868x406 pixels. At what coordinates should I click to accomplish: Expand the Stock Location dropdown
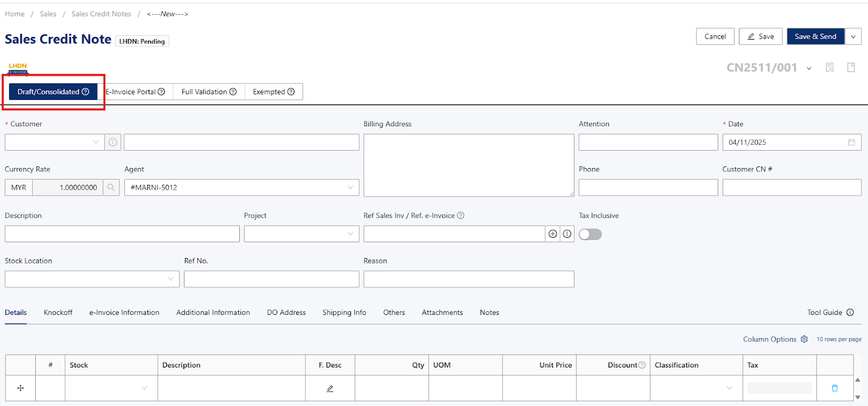click(x=92, y=279)
